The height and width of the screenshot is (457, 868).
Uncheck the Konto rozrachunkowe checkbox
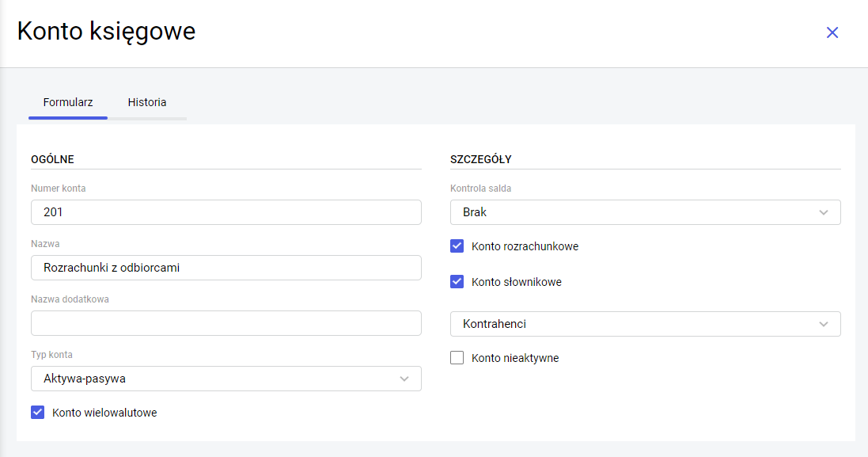[x=457, y=246]
